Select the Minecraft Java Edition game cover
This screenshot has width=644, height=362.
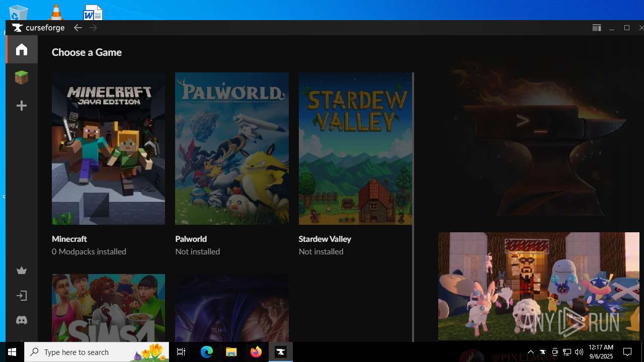(108, 148)
